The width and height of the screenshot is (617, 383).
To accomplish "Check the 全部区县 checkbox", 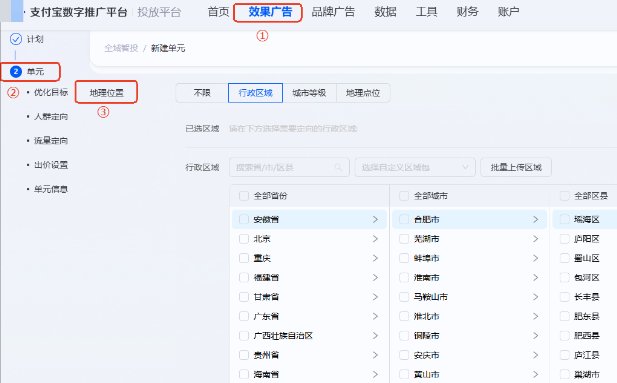I will click(x=565, y=196).
